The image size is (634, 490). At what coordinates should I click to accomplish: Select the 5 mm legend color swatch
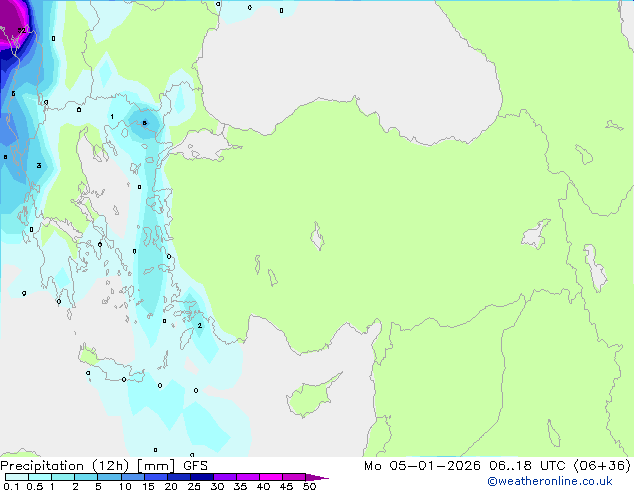[109, 477]
